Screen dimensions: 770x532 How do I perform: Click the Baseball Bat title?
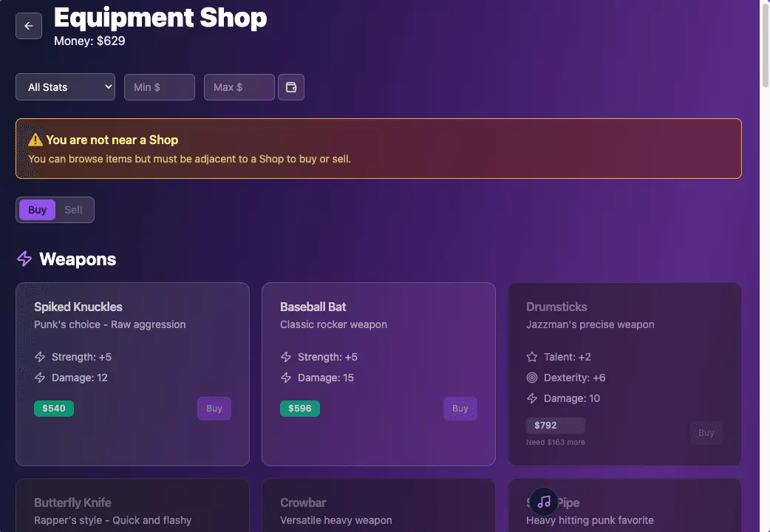(x=313, y=307)
